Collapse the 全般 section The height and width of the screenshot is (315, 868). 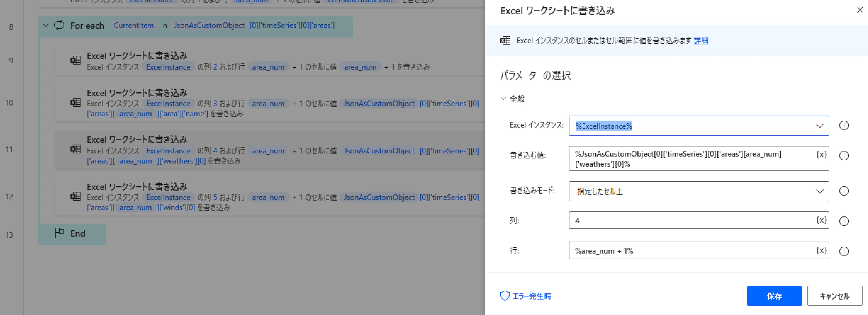503,99
